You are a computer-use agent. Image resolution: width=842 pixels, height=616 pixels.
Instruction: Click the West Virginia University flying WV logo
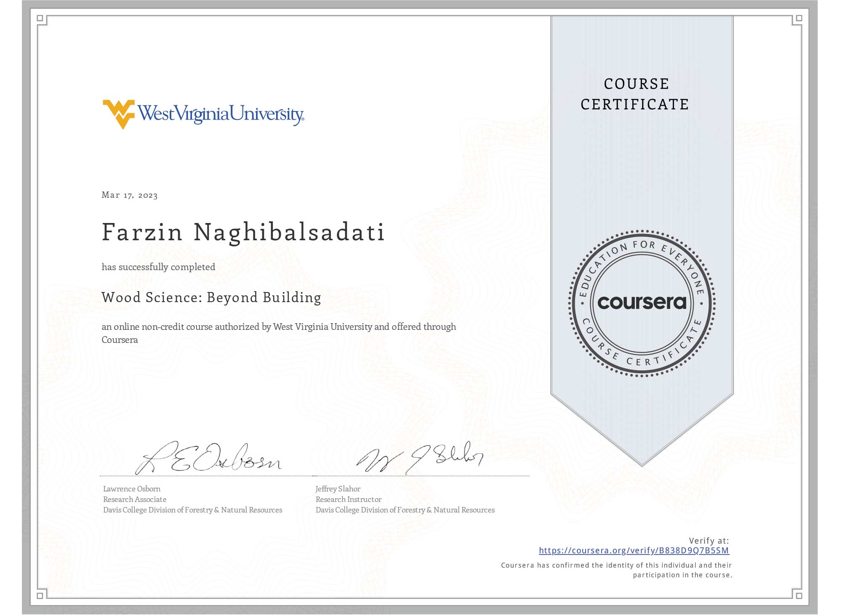[x=118, y=113]
